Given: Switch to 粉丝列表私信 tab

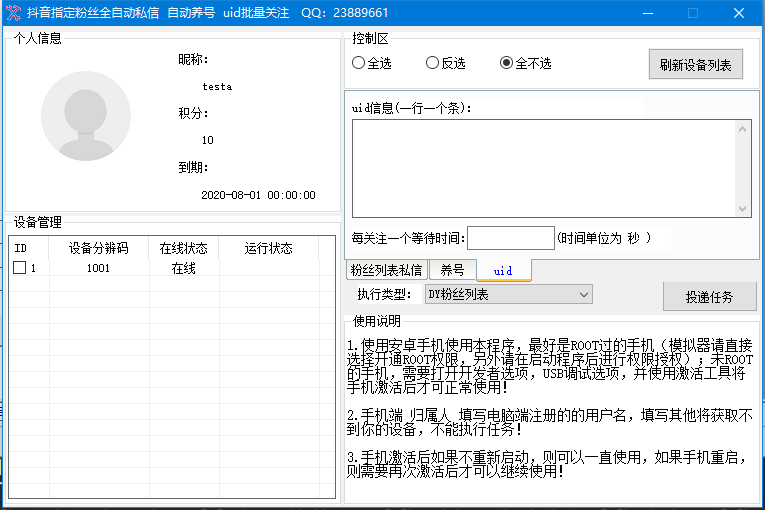Looking at the screenshot, I should 385,270.
